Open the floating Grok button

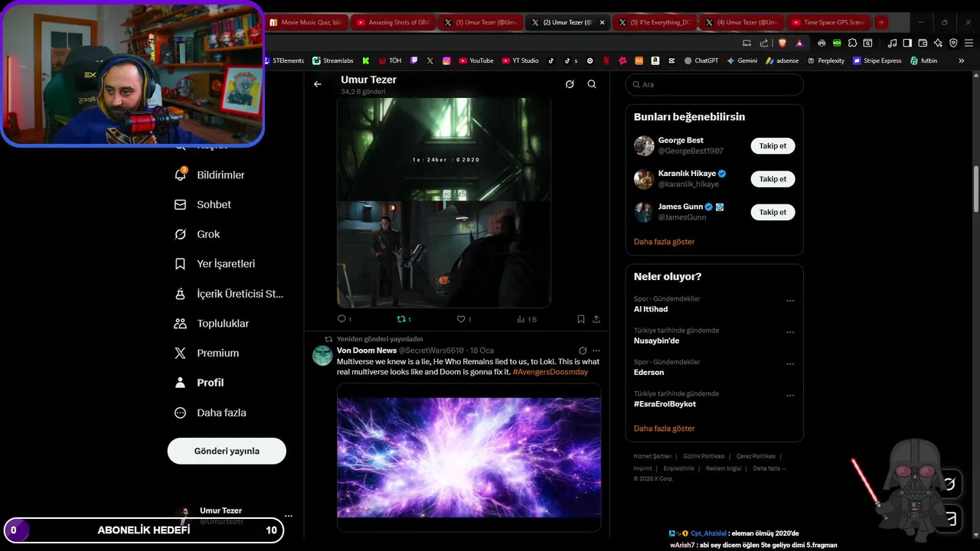tap(950, 484)
